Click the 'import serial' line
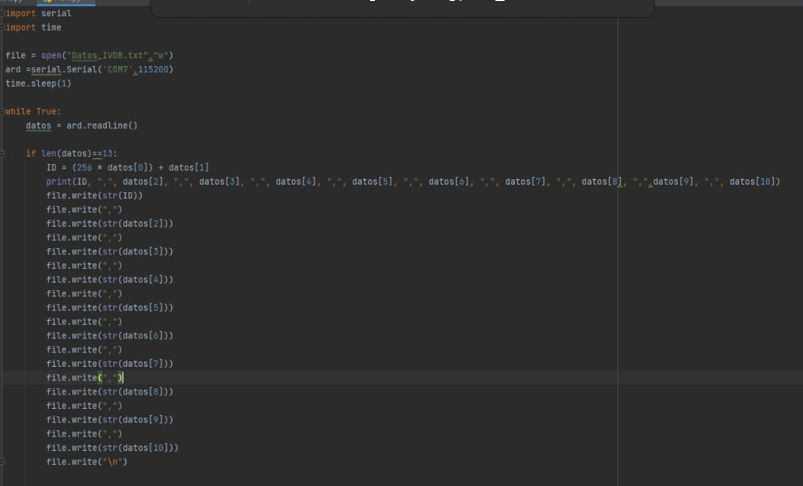This screenshot has height=486, width=803. [38, 13]
